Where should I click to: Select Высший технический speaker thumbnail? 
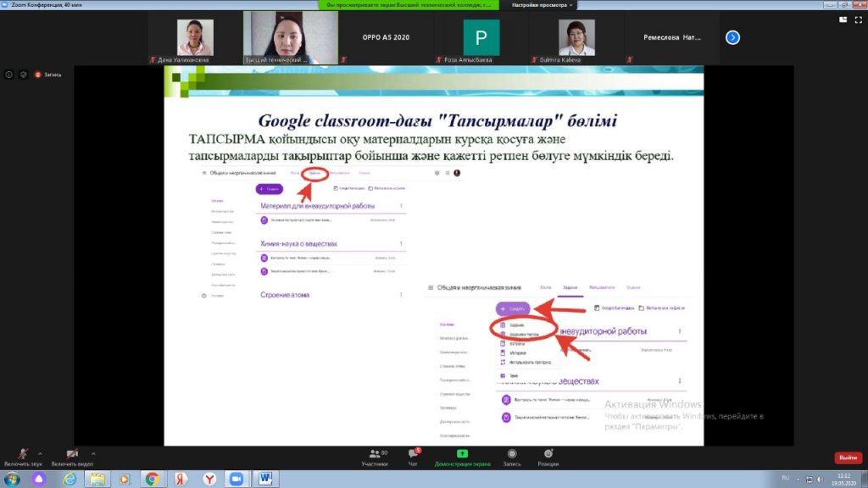pos(291,37)
